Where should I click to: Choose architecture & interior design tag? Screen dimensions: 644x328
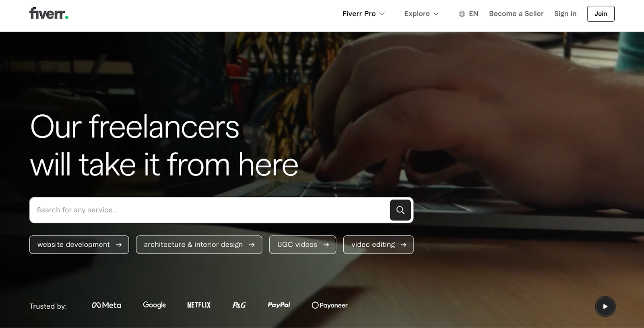click(x=199, y=245)
